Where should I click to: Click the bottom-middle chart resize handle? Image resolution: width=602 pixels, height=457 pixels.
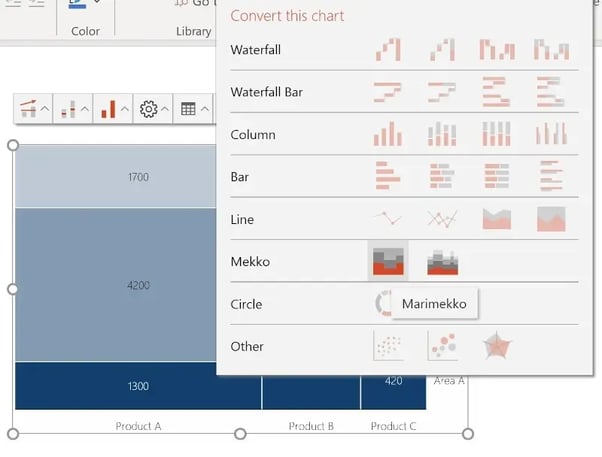click(x=240, y=434)
